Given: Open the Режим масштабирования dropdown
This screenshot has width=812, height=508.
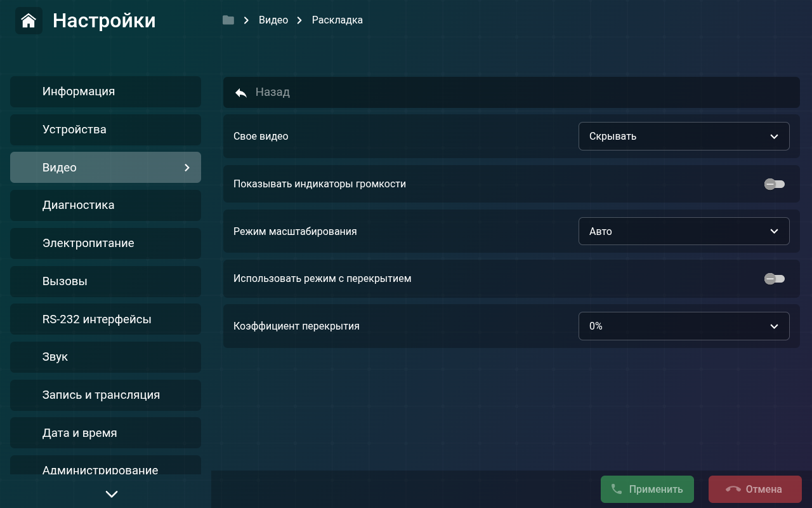Looking at the screenshot, I should [684, 231].
